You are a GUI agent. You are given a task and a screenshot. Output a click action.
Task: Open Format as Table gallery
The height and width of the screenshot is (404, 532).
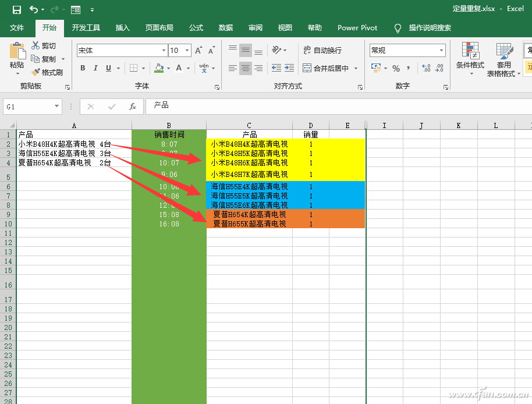pos(504,60)
